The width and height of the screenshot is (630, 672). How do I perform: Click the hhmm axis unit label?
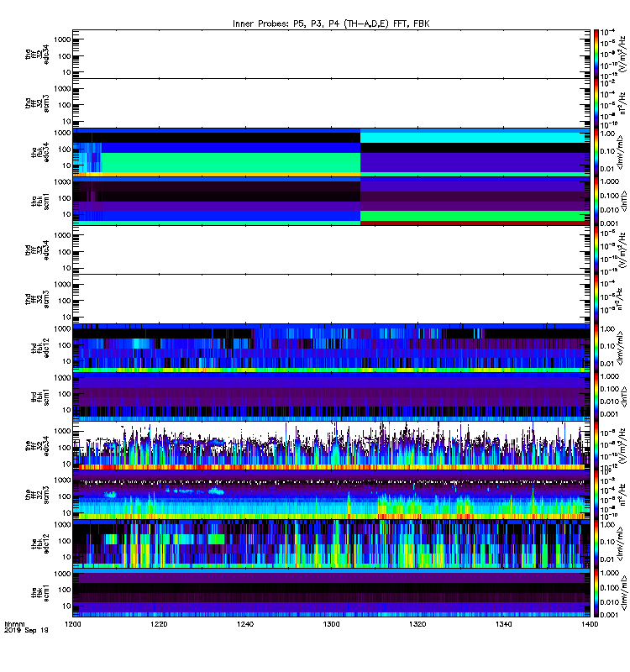(14, 624)
